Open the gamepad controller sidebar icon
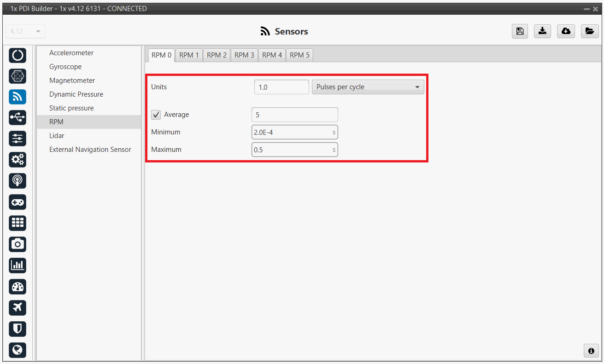This screenshot has width=604, height=364. [18, 202]
